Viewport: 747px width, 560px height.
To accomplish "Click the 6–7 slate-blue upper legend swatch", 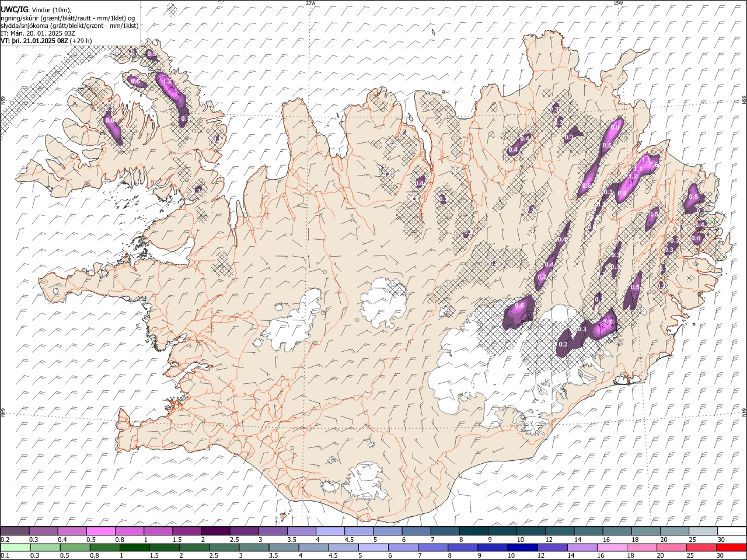I will point(417,531).
